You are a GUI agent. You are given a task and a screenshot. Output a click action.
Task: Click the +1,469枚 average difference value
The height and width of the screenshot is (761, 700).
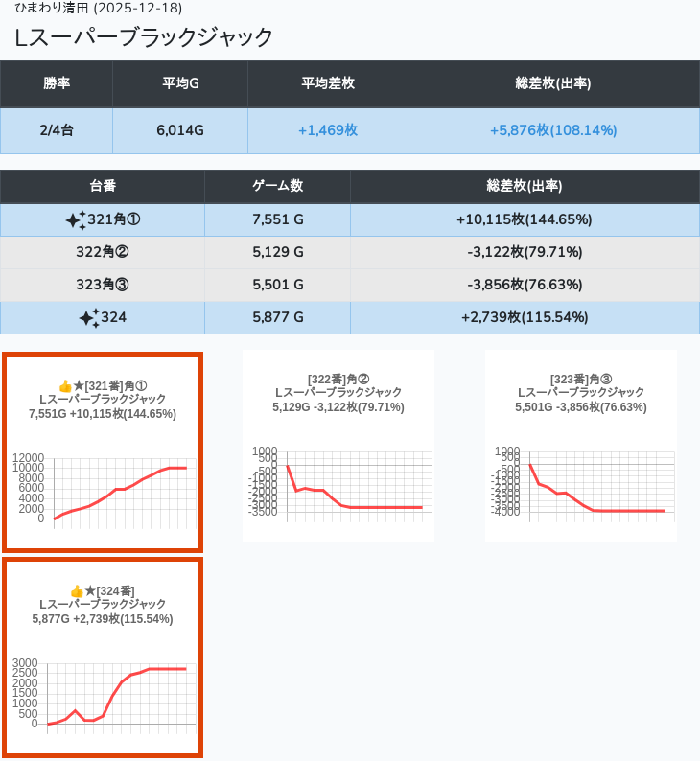328,130
